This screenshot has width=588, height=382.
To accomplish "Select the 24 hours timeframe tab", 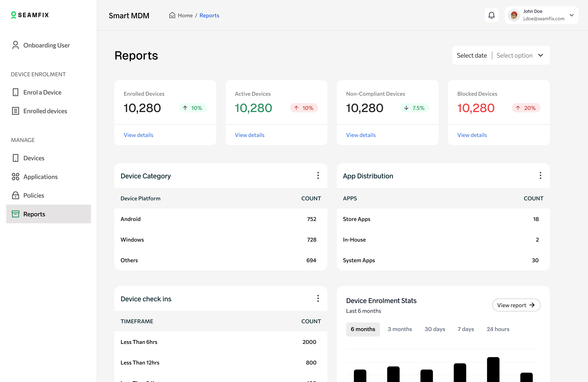I will pos(498,329).
